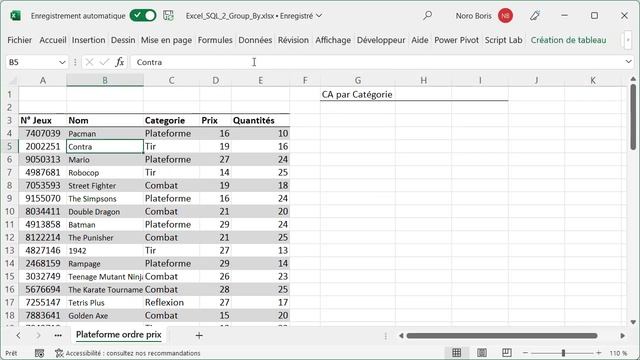The image size is (640, 360).
Task: Switch to the Insertion tab
Action: (89, 40)
